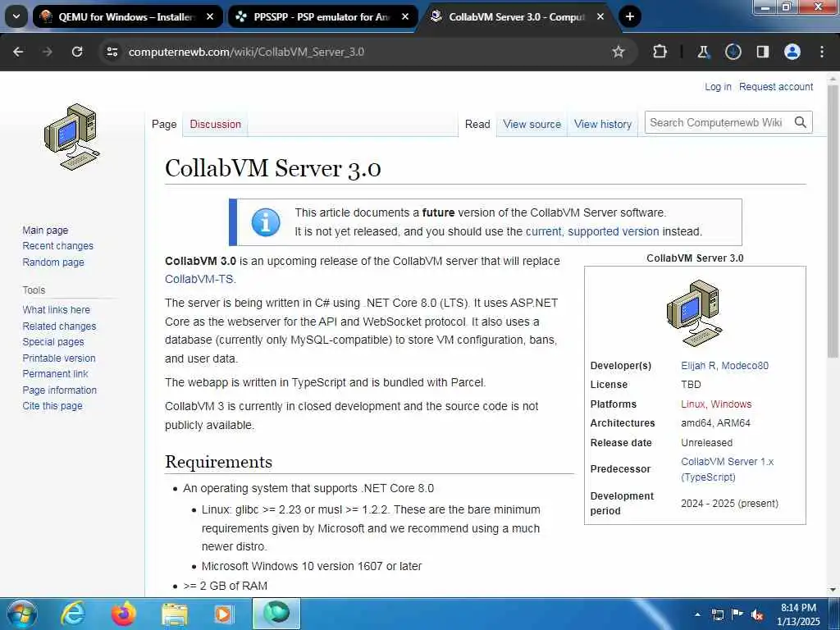
Task: Open the Discussion tab
Action: 216,125
